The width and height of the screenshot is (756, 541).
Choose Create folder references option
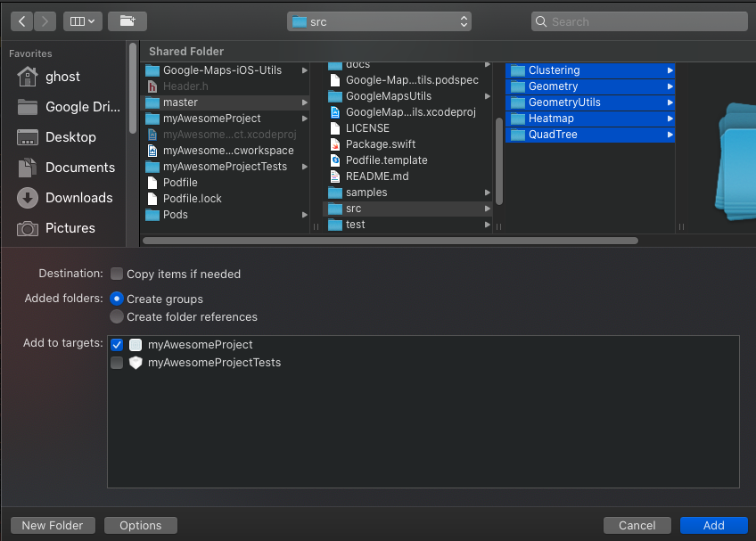point(117,316)
